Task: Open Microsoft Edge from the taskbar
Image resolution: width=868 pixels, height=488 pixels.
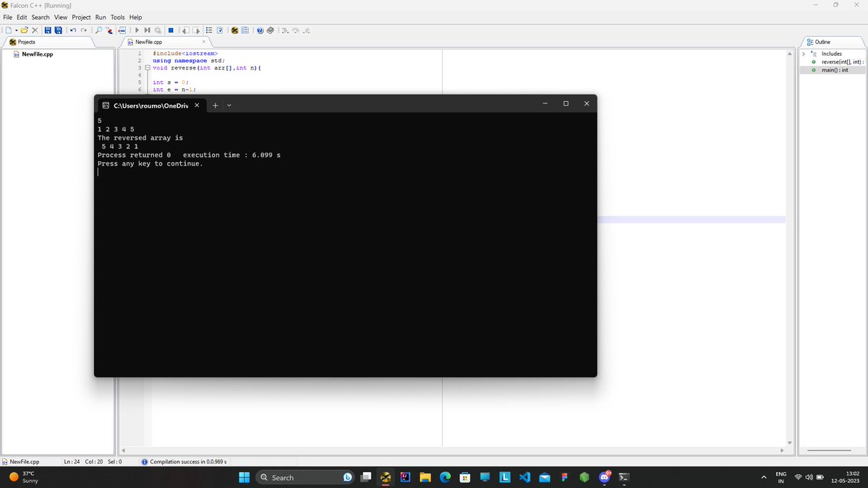Action: [x=445, y=477]
